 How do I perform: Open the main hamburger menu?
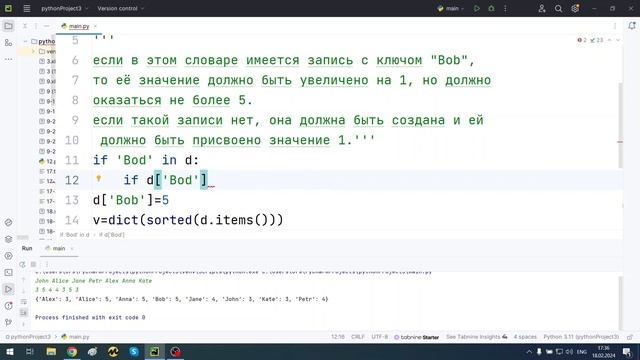27,8
